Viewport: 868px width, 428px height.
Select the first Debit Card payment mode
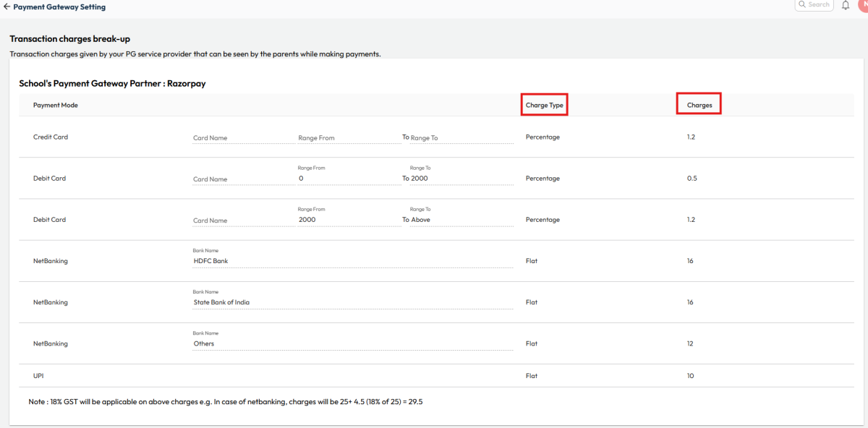[51, 178]
